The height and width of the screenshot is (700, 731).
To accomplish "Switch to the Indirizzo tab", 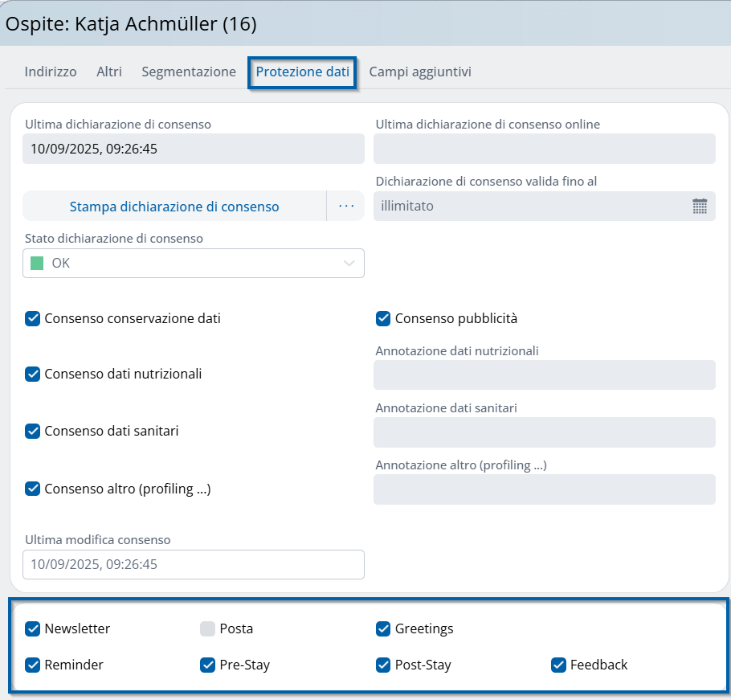I will [x=51, y=72].
